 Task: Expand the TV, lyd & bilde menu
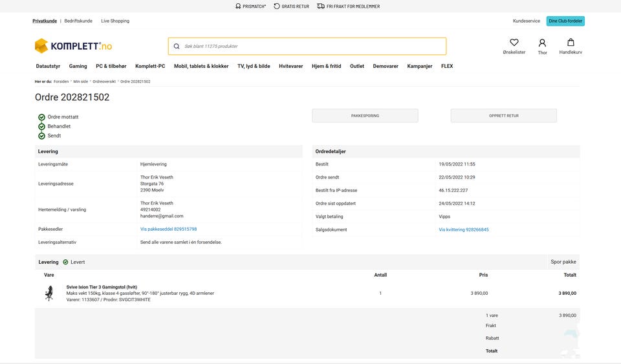point(254,66)
